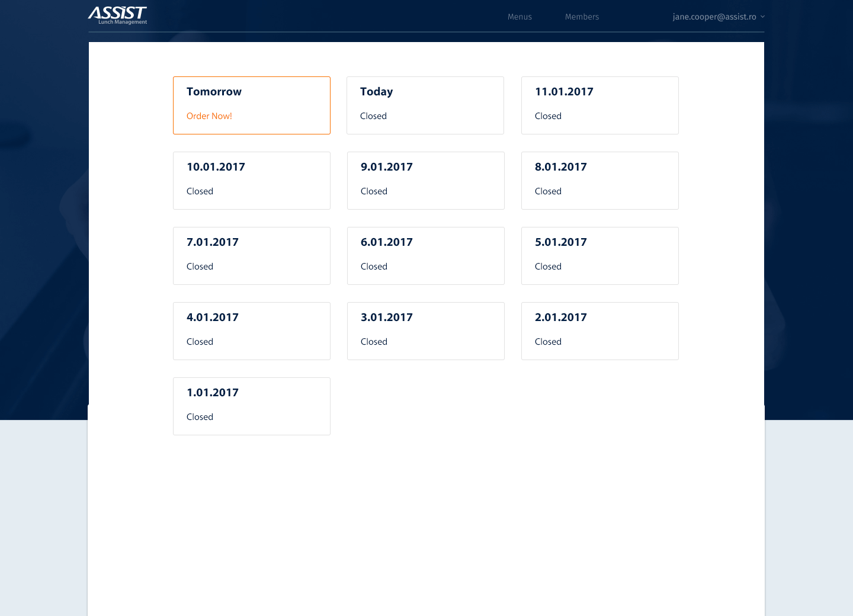
Task: Open the Tomorrow menu card
Action: coord(252,105)
